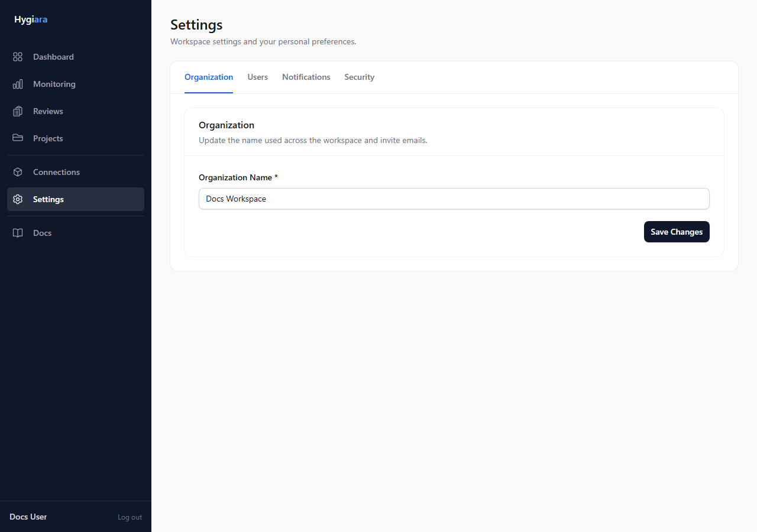Click the Organization card heading
The image size is (757, 532).
227,125
